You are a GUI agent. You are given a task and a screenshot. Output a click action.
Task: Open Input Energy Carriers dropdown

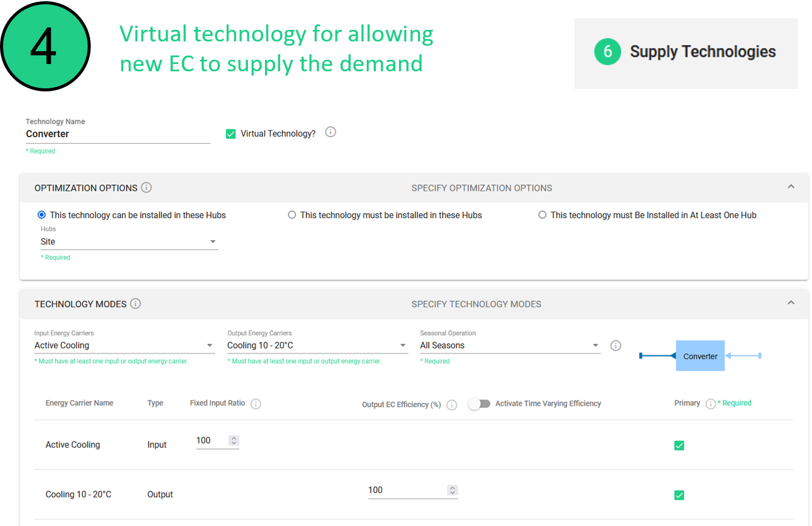(124, 346)
